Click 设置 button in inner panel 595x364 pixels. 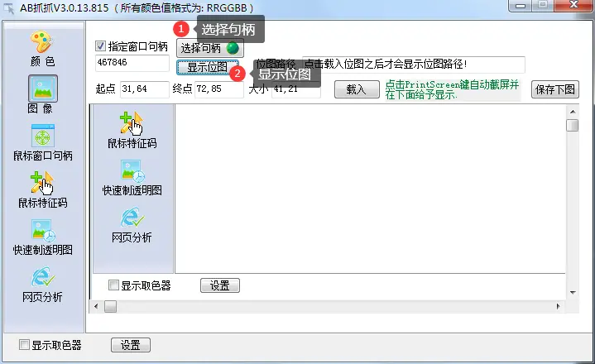coord(219,285)
